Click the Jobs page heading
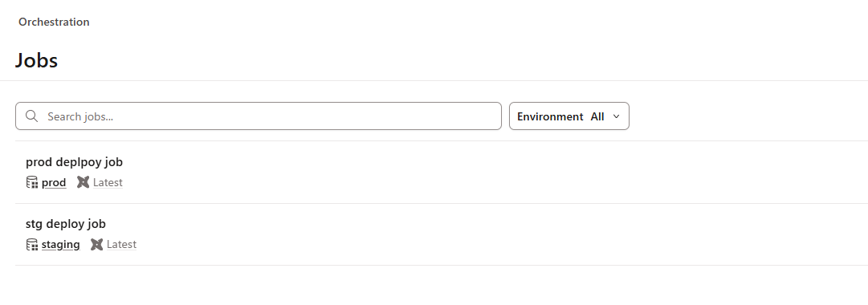 (37, 59)
